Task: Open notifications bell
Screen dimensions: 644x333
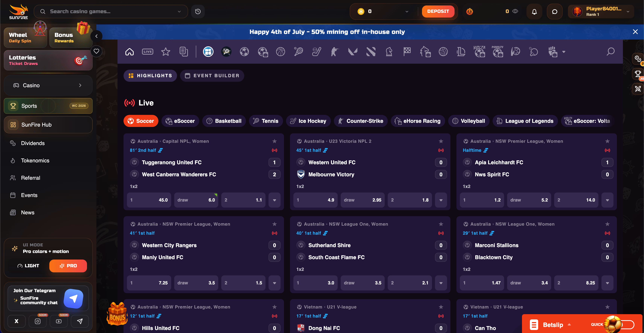Action: pos(534,11)
